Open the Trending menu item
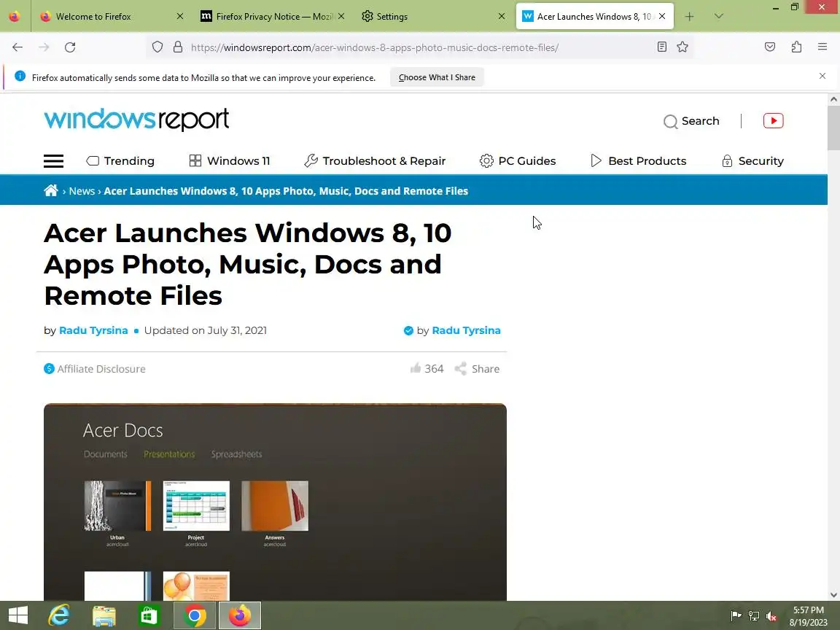This screenshot has width=840, height=630. (x=120, y=160)
